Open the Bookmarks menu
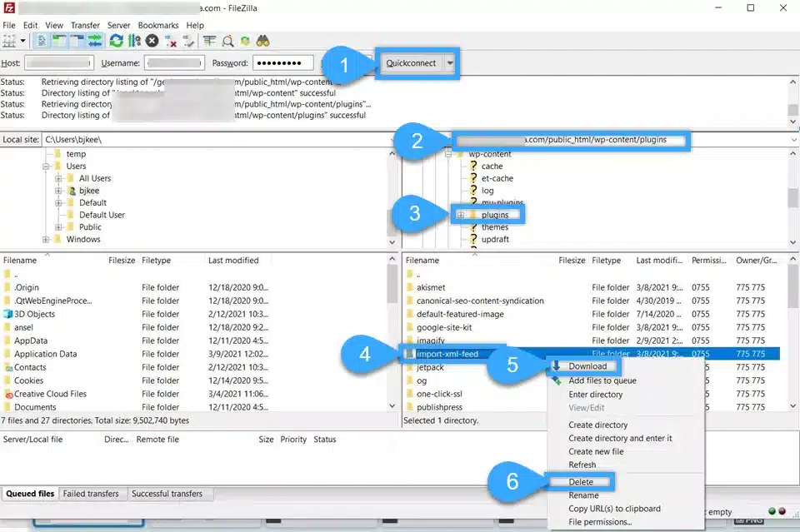 pyautogui.click(x=158, y=25)
